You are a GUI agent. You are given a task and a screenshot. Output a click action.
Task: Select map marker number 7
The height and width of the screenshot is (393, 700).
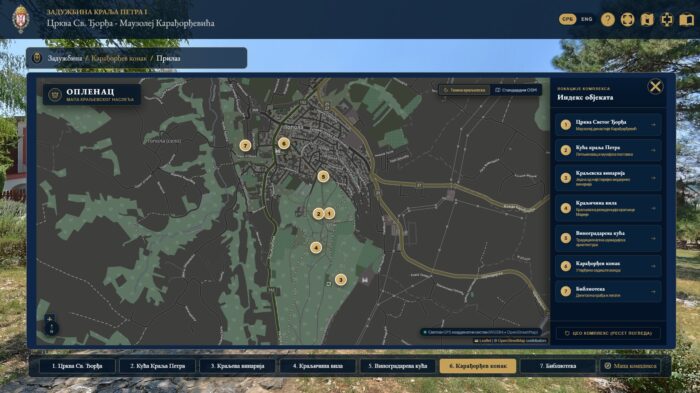pos(245,145)
